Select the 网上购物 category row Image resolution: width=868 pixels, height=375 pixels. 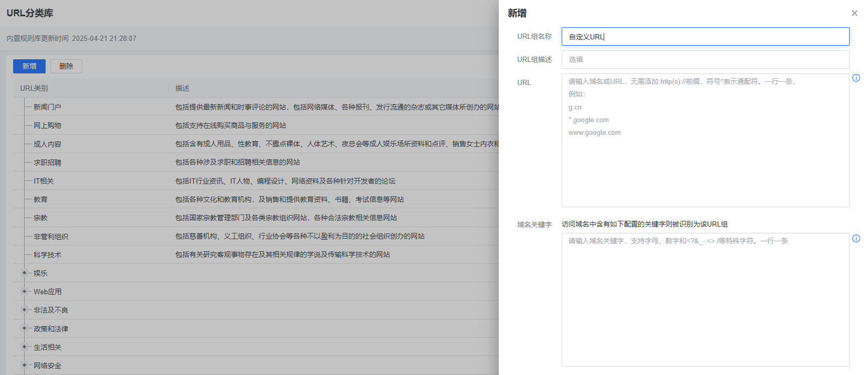(47, 125)
